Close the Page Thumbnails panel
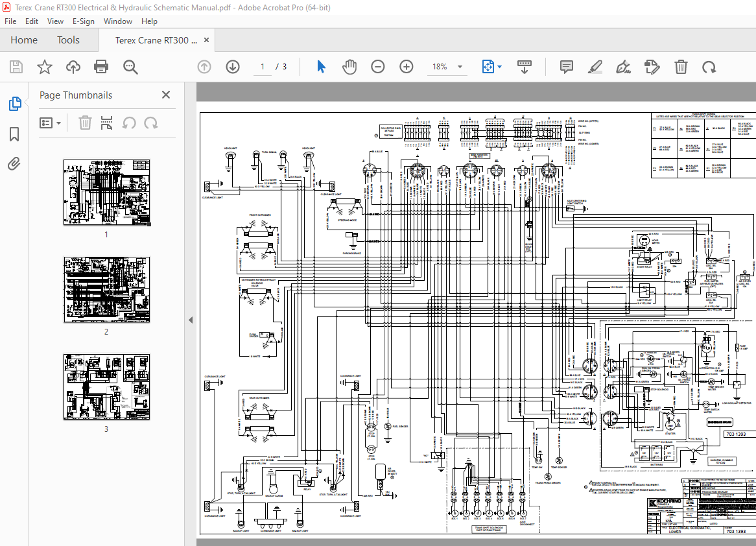Viewport: 756px width, 546px height. [166, 95]
